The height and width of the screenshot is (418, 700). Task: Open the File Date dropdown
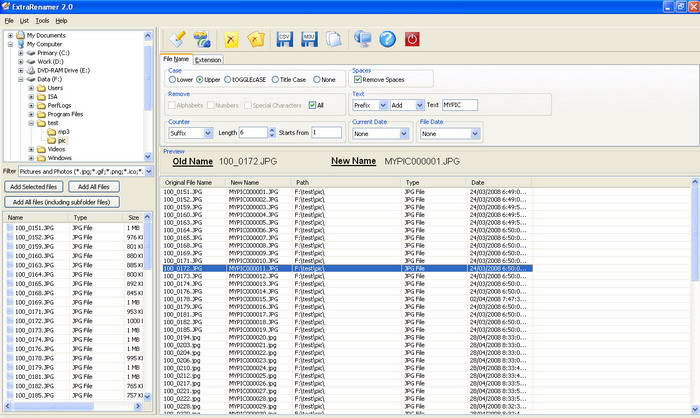475,134
